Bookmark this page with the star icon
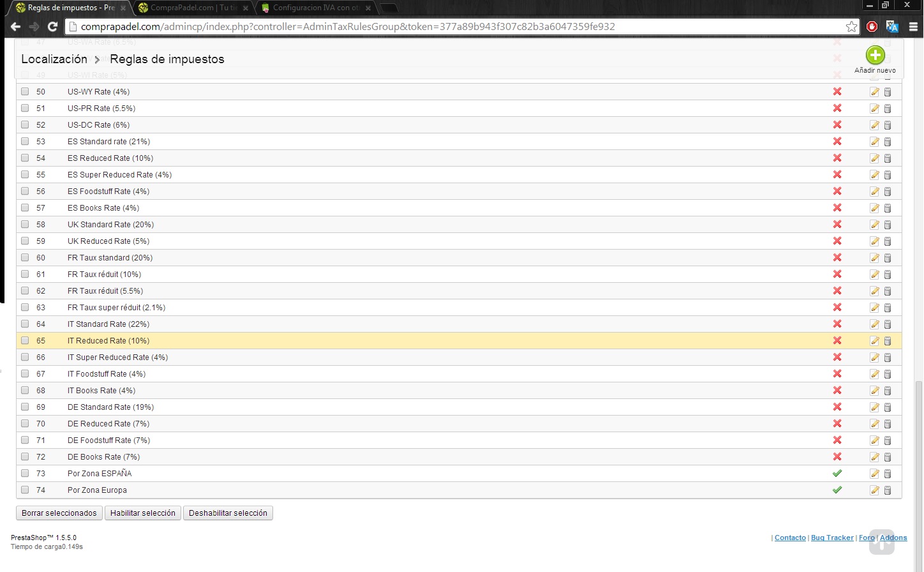 (851, 27)
